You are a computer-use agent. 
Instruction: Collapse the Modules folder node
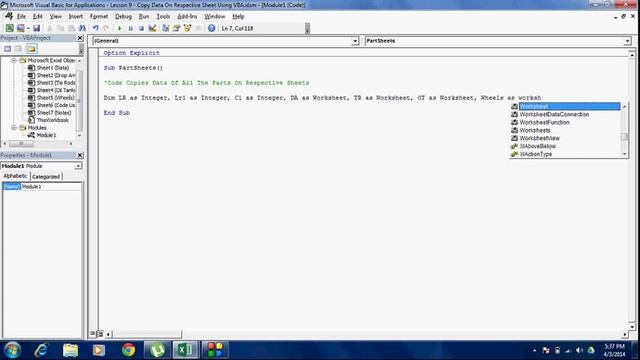(13, 128)
